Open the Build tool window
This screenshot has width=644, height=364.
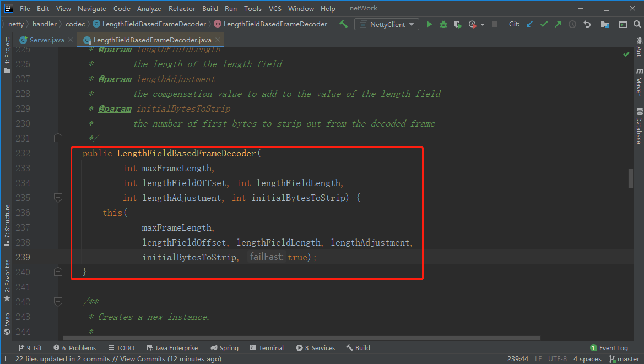[x=358, y=348]
